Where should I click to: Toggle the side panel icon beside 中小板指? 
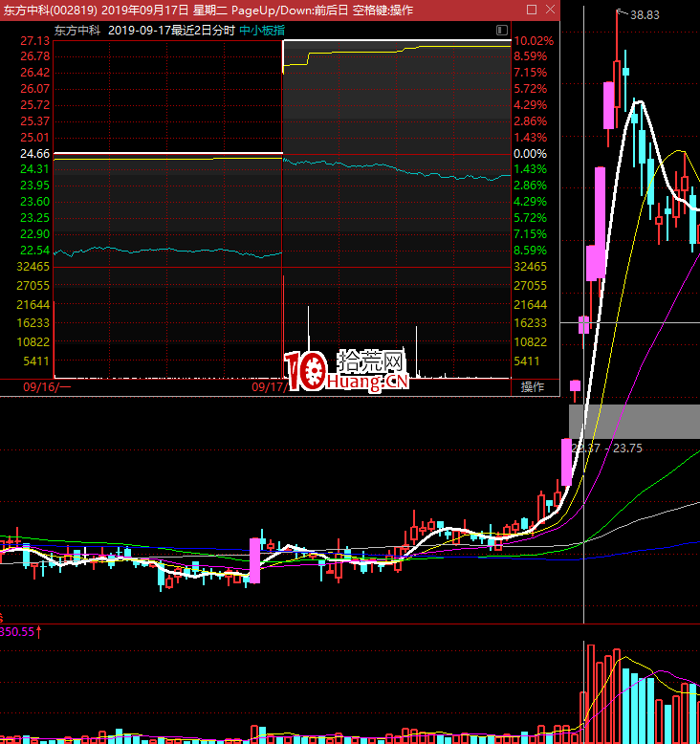[502, 31]
